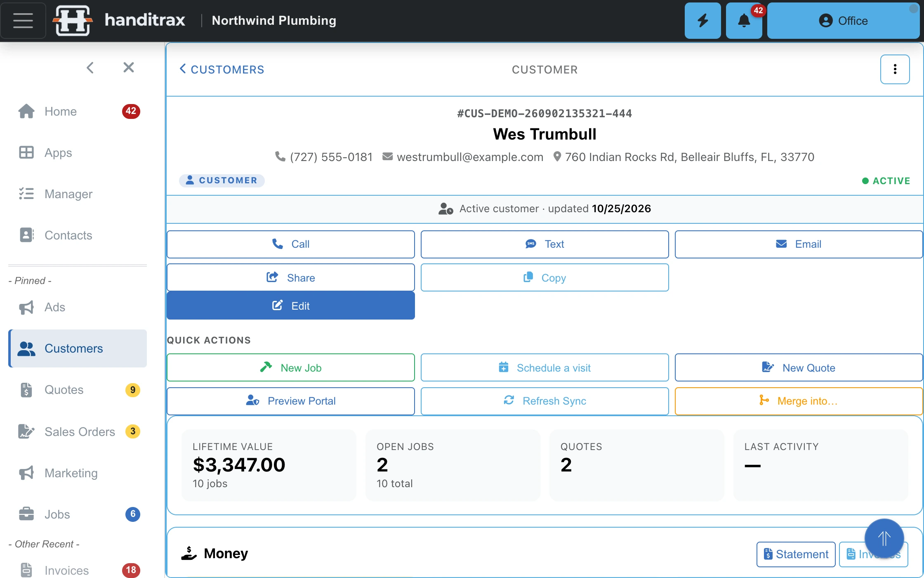924x578 pixels.
Task: Click the Share button
Action: tap(291, 278)
